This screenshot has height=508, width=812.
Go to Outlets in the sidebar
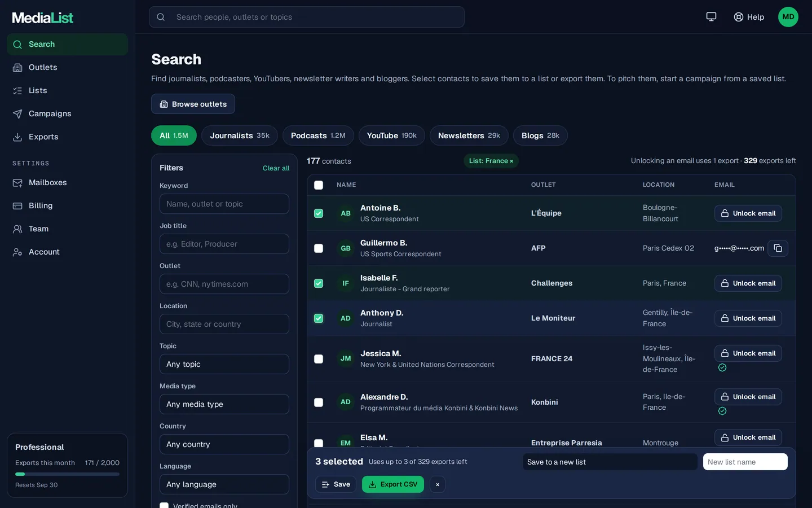coord(67,67)
